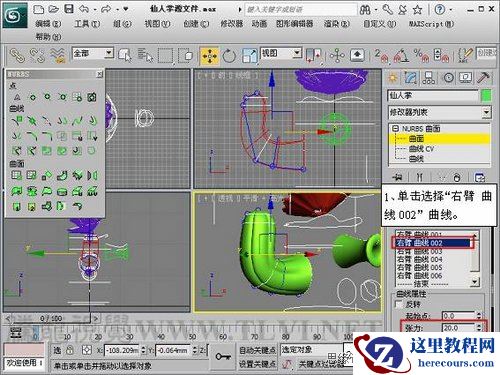The width and height of the screenshot is (500, 375).
Task: Click the Unlink Selection tool
Action: tap(37, 55)
